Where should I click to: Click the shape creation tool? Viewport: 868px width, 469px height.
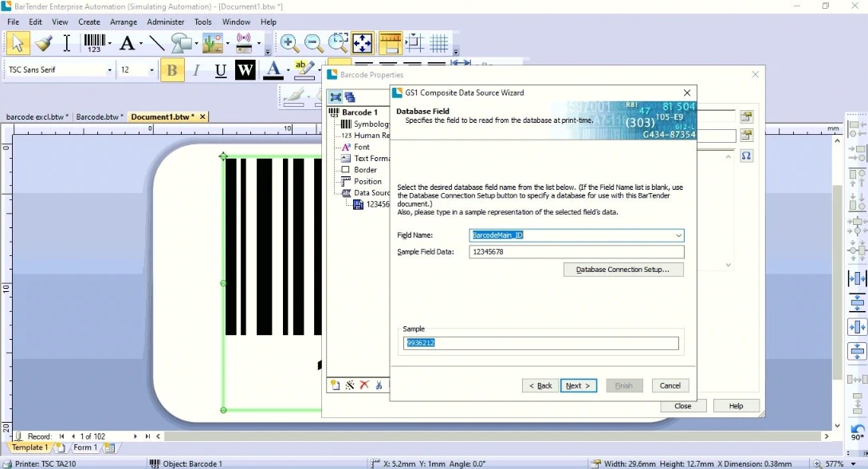pyautogui.click(x=181, y=43)
